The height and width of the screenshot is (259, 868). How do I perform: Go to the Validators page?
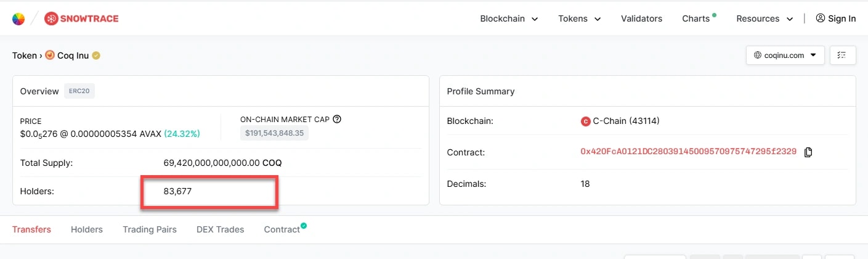[x=641, y=18]
